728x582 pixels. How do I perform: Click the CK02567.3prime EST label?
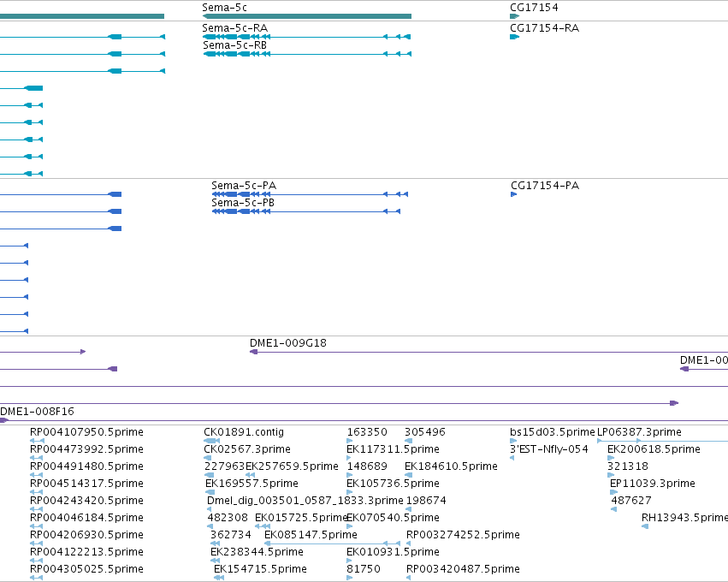pos(247,449)
